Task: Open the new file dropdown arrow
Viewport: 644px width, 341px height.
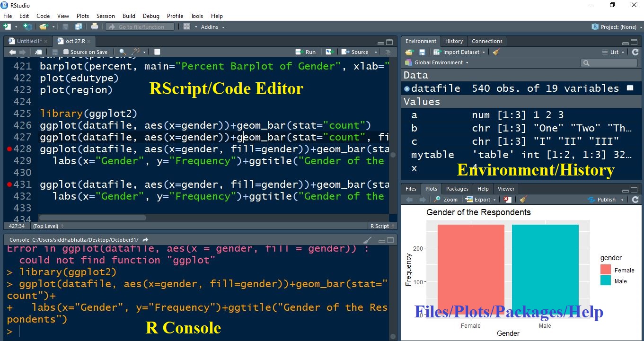Action: tap(16, 27)
